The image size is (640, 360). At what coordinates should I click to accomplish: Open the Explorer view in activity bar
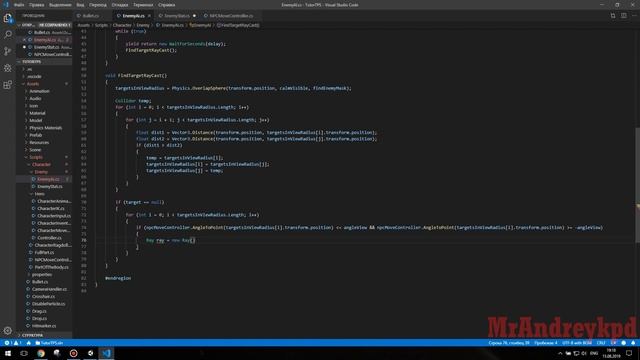(8, 18)
